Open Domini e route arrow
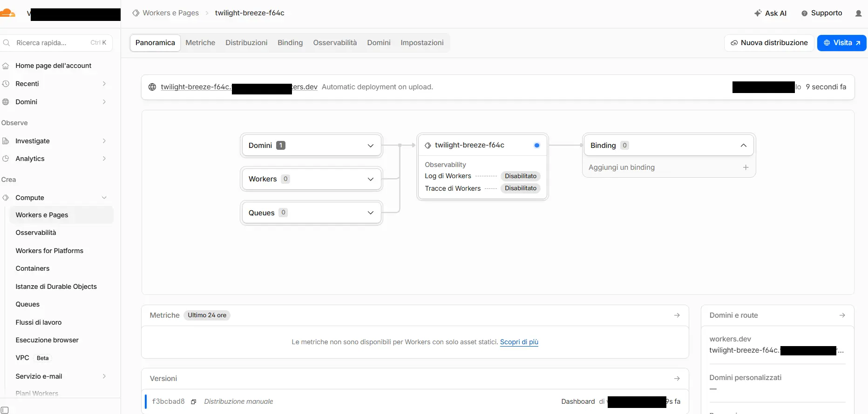Image resolution: width=868 pixels, height=414 pixels. 842,315
